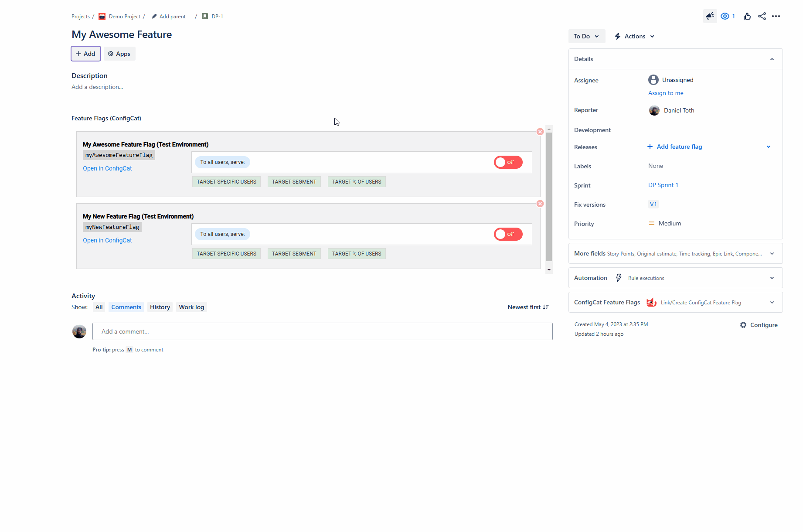Open My Awesome flag in ConfigCat
This screenshot has width=803, height=532.
107,168
